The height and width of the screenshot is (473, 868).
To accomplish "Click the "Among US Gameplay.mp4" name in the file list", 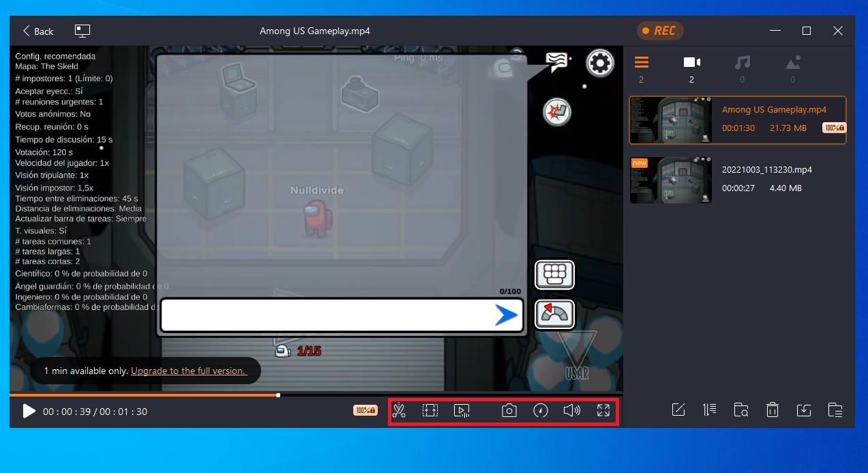I will [x=774, y=110].
